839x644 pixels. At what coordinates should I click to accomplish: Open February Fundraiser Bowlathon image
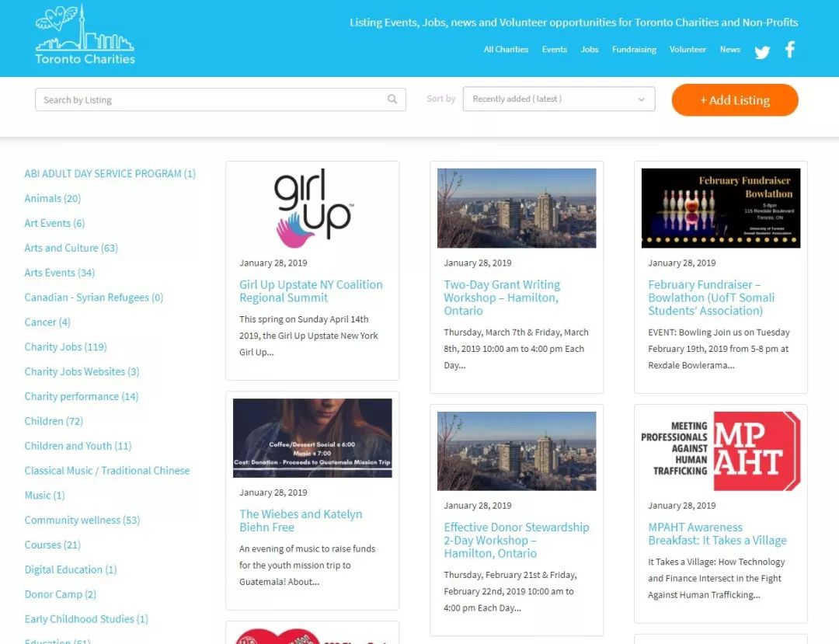tap(721, 208)
